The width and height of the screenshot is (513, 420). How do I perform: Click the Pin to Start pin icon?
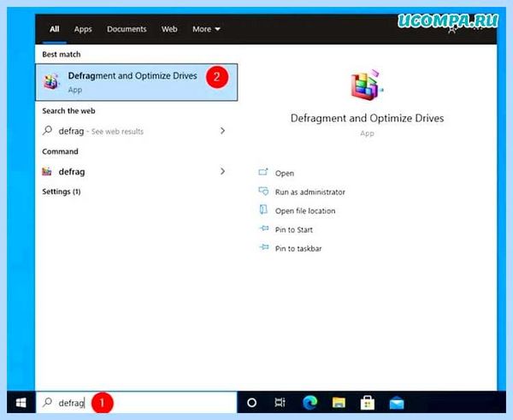(x=263, y=229)
